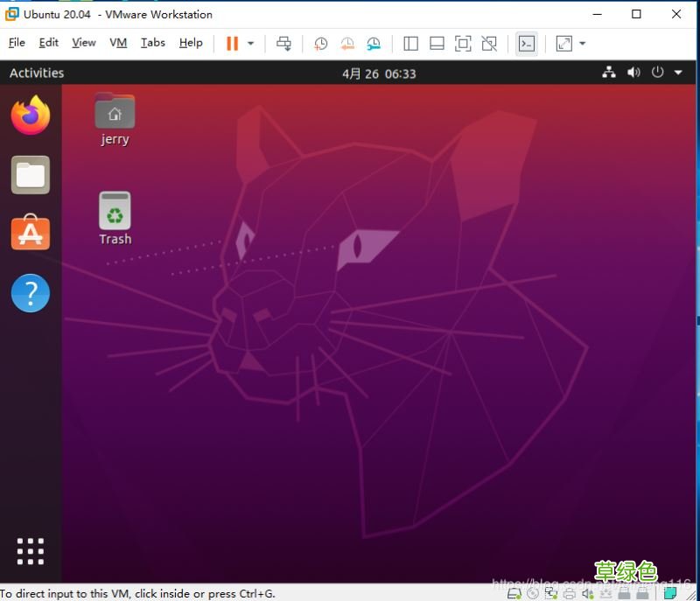This screenshot has height=601, width=700.
Task: Toggle the library sidebar panel
Action: pos(410,43)
